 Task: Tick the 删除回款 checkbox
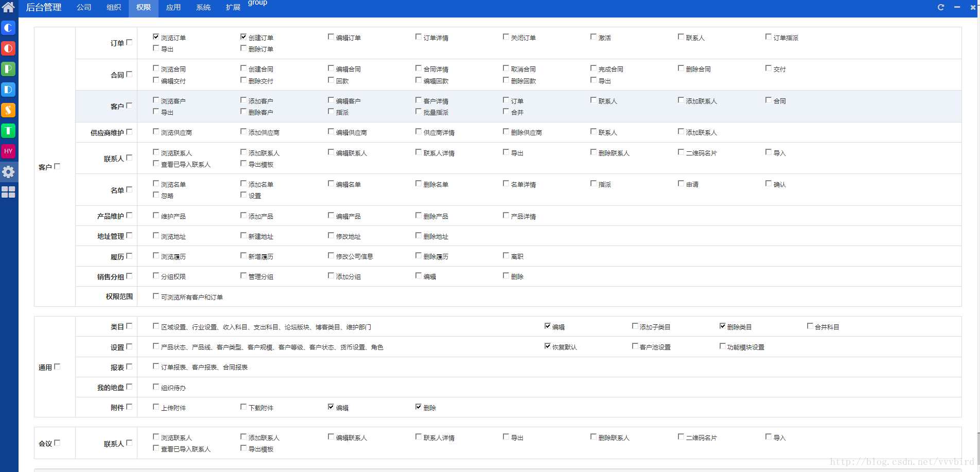click(x=506, y=80)
